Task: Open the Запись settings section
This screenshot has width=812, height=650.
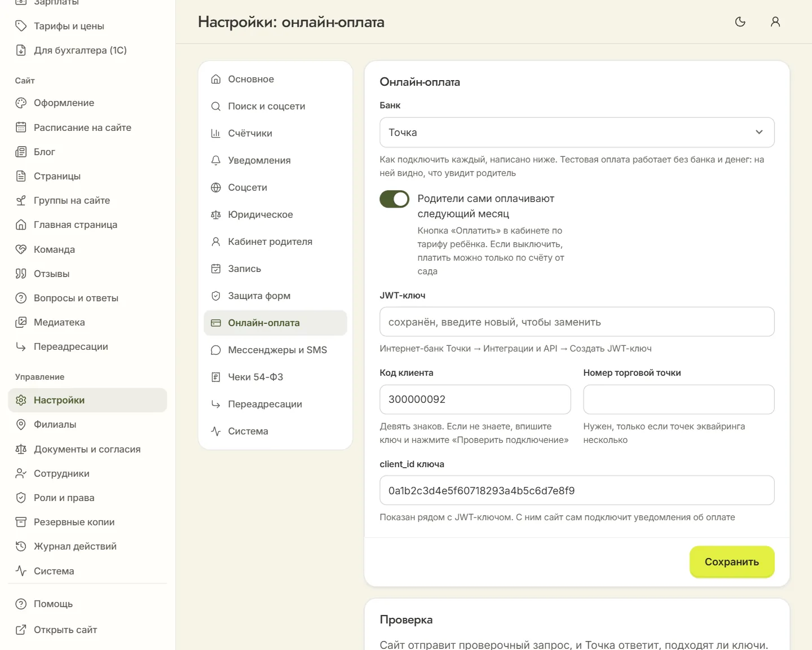Action: [x=275, y=269]
